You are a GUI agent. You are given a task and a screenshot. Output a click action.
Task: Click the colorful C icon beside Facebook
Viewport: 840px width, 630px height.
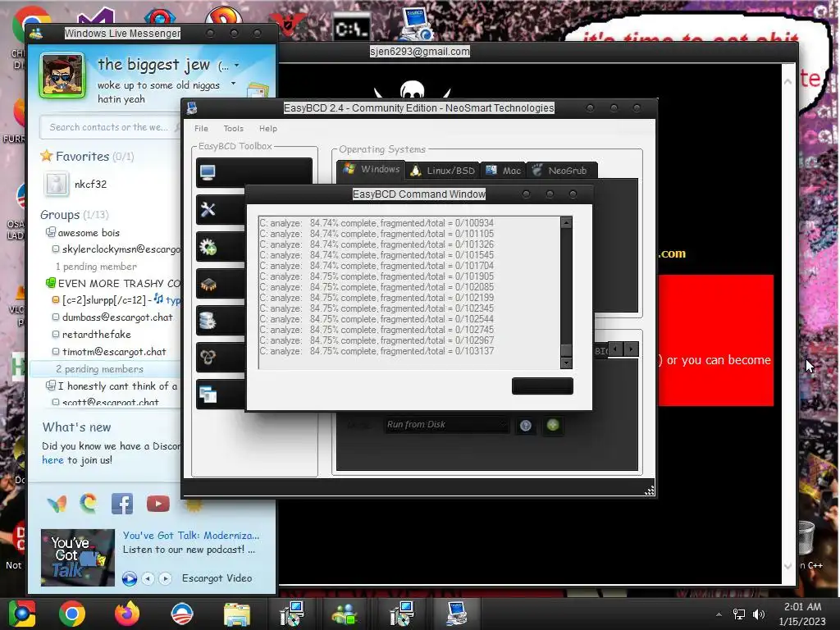[x=89, y=503]
